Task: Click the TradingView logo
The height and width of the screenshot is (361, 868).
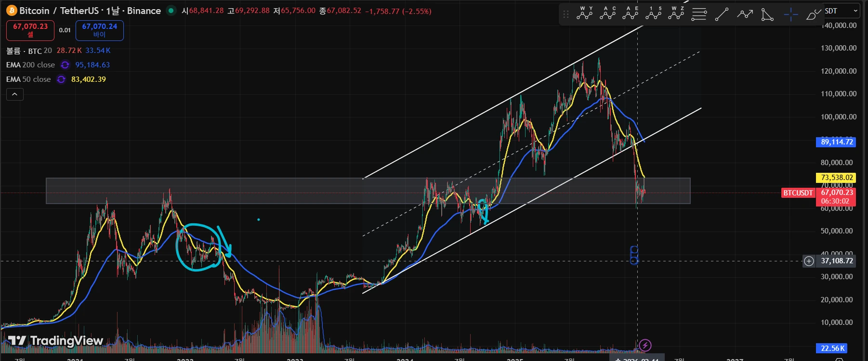Action: [55, 341]
